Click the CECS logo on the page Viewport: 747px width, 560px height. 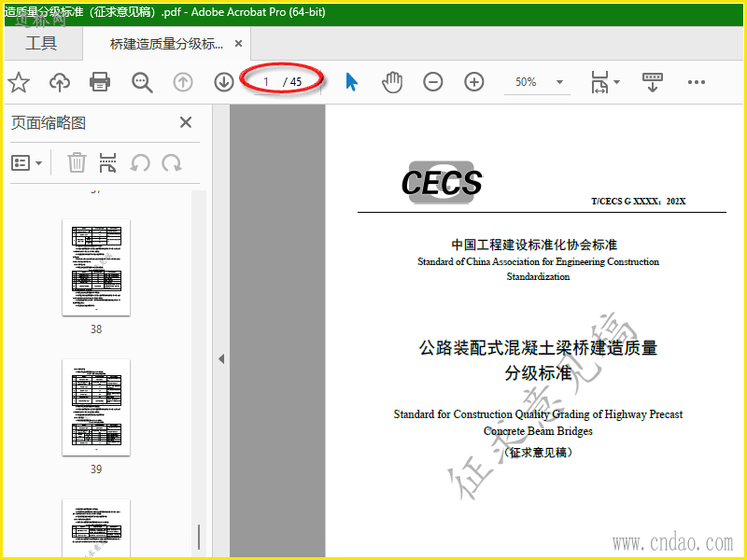click(442, 183)
